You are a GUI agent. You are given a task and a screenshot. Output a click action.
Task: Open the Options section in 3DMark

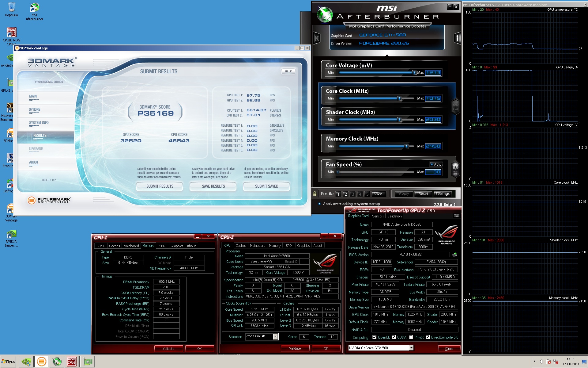click(x=35, y=109)
